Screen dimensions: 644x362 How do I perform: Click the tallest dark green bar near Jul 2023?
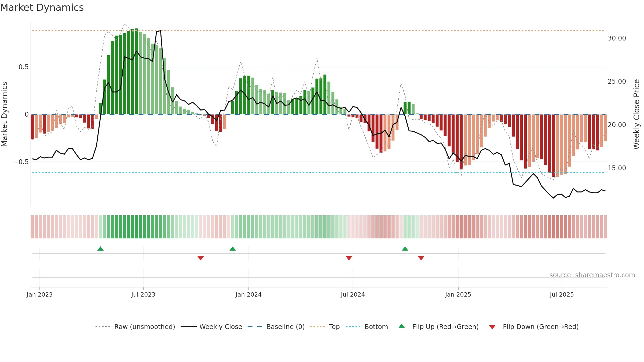(137, 71)
